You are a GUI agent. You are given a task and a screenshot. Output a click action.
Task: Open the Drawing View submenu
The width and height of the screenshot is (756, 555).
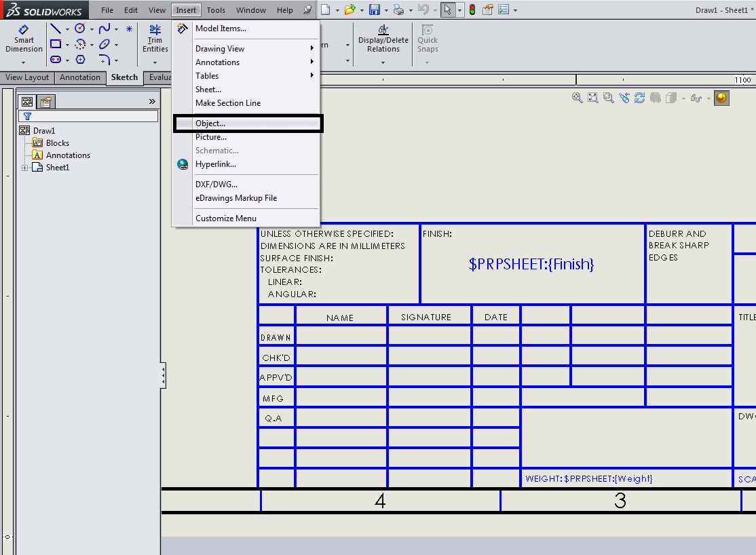click(220, 49)
